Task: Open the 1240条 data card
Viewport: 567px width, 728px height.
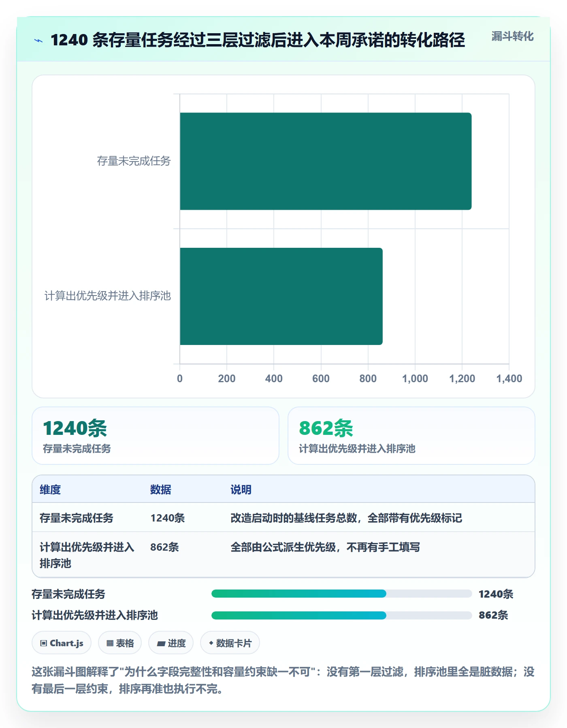Action: point(156,436)
